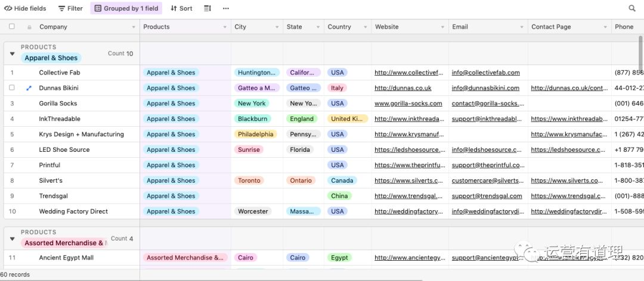Image resolution: width=644 pixels, height=281 pixels.
Task: Select the Collective Fab company cell
Action: click(x=60, y=73)
